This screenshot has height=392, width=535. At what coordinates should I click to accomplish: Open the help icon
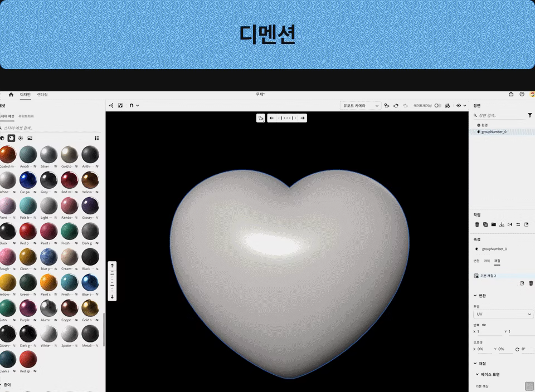(522, 94)
